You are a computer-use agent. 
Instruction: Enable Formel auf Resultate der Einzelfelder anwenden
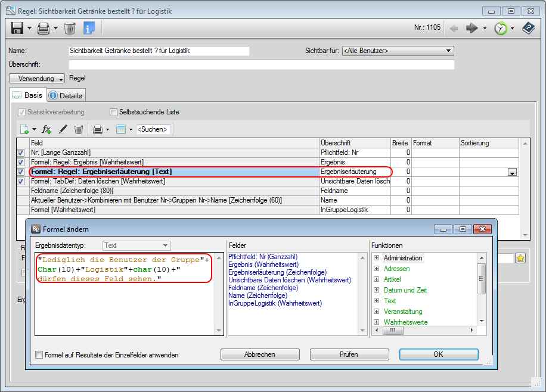[39, 355]
